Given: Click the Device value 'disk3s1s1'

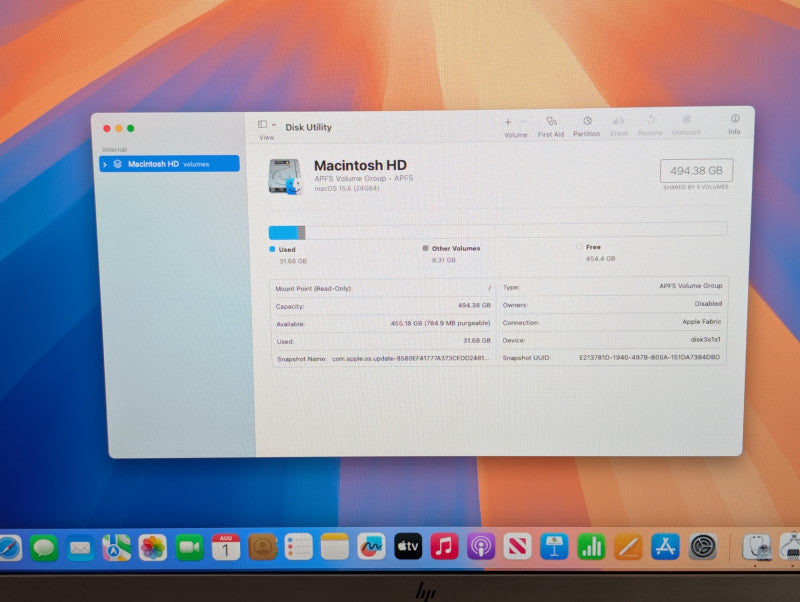Looking at the screenshot, I should click(706, 339).
